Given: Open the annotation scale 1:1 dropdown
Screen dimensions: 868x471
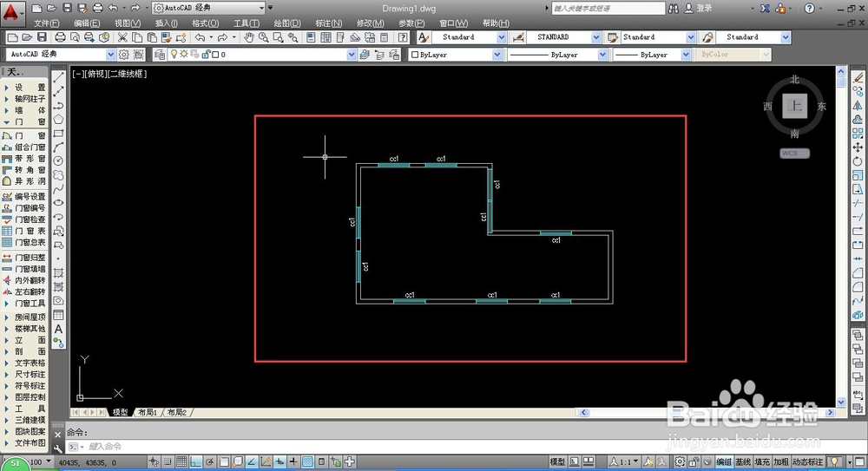Looking at the screenshot, I should [625, 461].
